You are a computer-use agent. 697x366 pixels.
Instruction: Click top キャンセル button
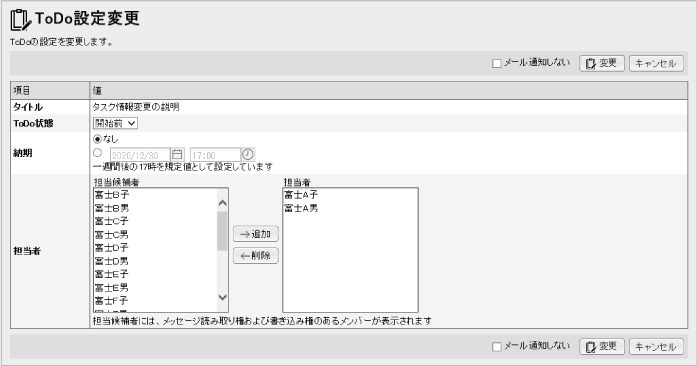point(656,64)
